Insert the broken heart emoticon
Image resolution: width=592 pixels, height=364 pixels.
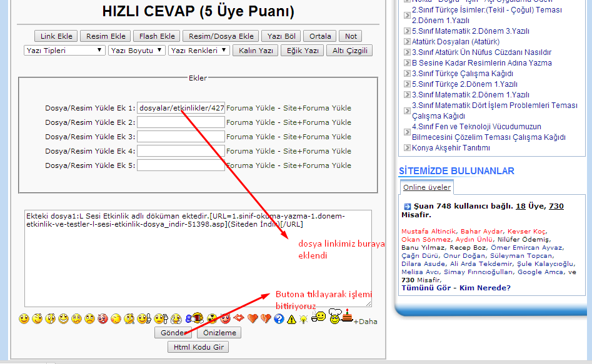266,319
